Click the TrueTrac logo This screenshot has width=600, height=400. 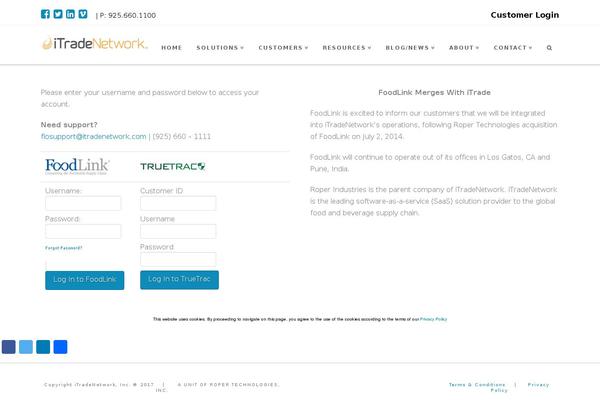click(173, 167)
